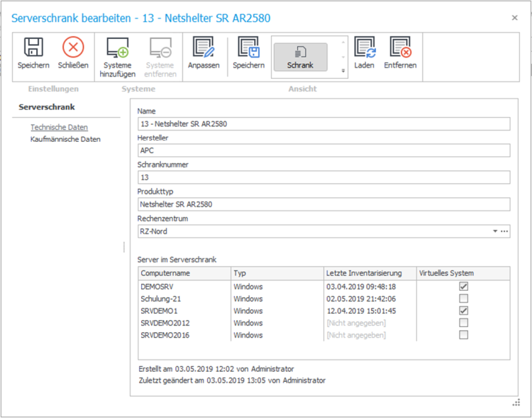This screenshot has width=532, height=418.
Task: Click the red Schließen icon
Action: [x=73, y=49]
